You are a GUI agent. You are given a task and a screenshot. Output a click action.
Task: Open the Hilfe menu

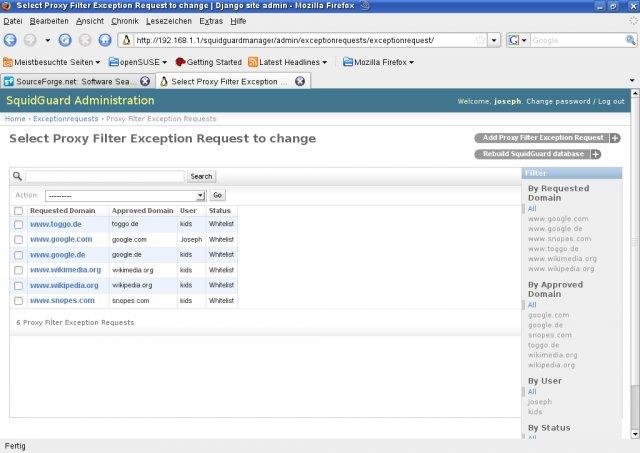238,21
